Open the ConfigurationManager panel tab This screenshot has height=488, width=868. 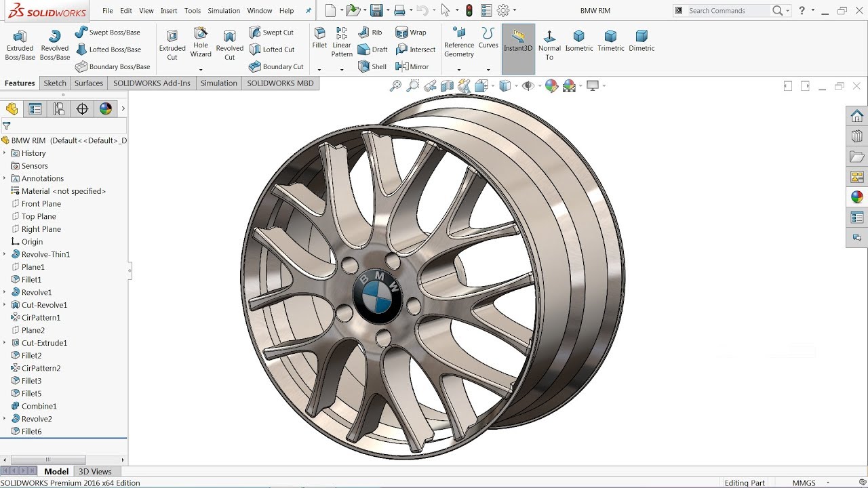(x=59, y=109)
